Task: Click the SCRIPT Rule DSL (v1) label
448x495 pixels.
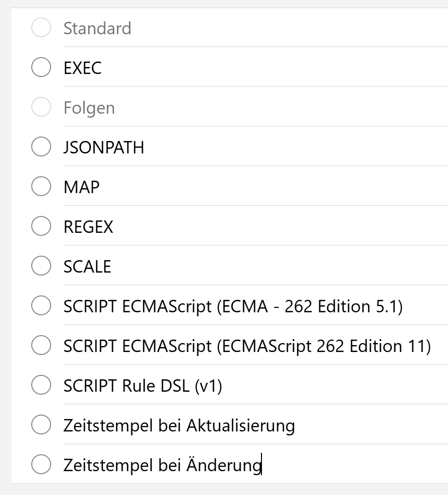Action: tap(142, 386)
